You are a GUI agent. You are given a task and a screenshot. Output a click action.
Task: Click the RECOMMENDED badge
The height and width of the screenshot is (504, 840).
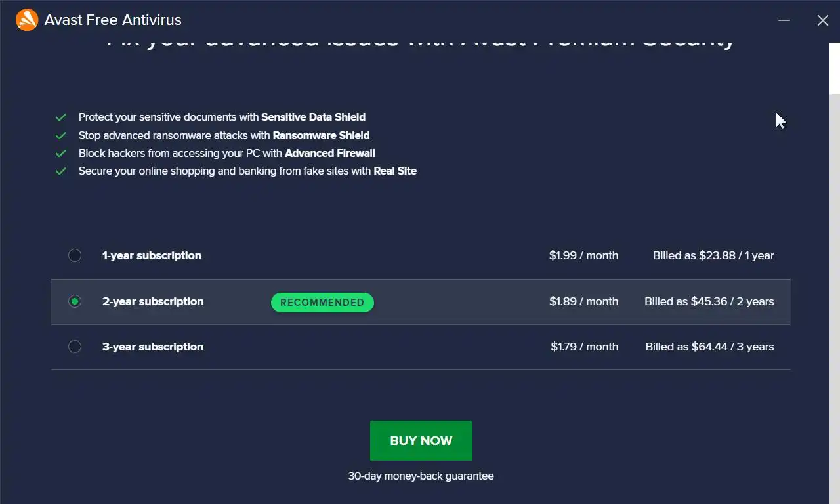322,303
